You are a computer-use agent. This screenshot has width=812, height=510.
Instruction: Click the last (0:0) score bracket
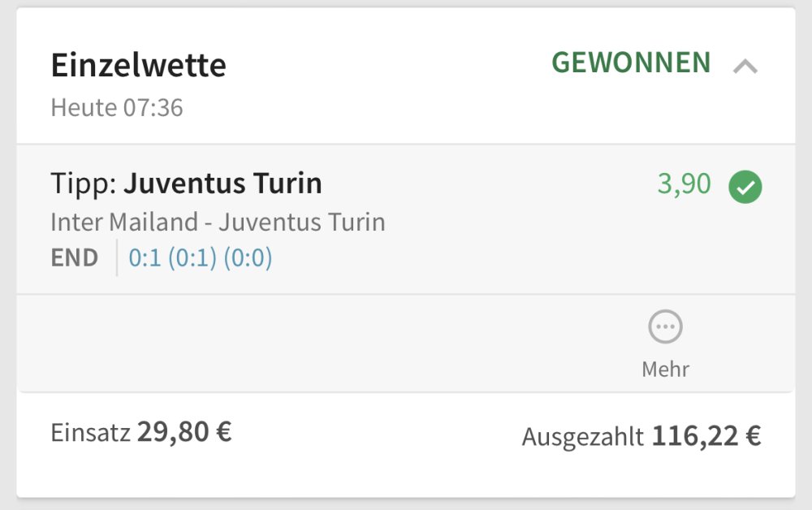248,258
